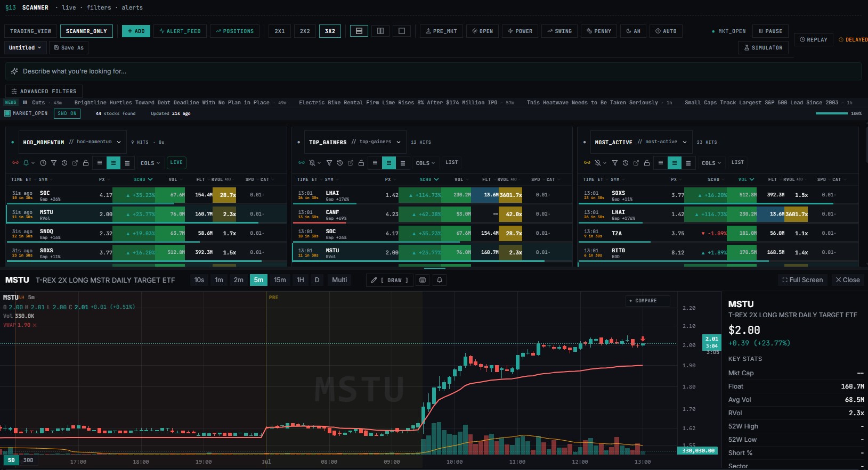Click the chart keyboard icon next to DRAW
868x470 pixels.
[x=423, y=280]
